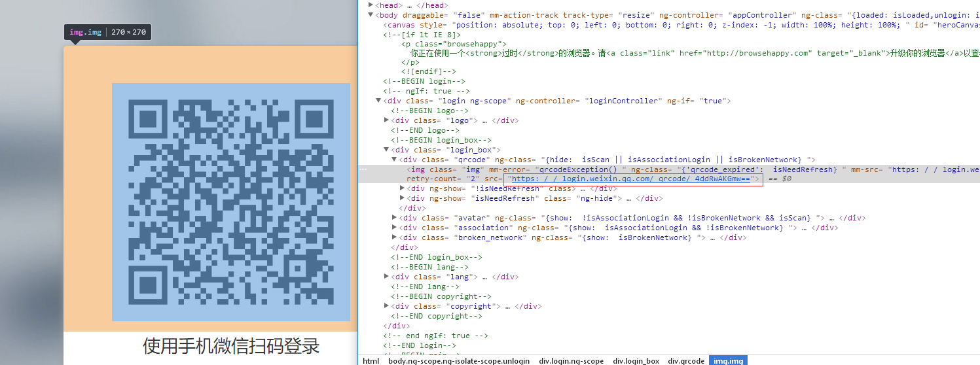Select the if lt IE 8 comment row
980x365 pixels.
click(422, 35)
